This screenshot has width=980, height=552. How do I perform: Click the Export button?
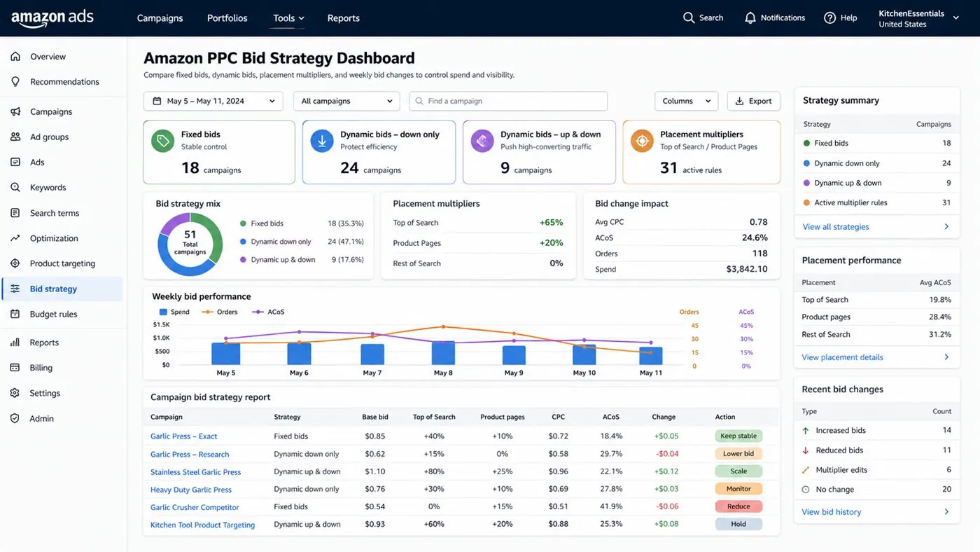point(754,101)
